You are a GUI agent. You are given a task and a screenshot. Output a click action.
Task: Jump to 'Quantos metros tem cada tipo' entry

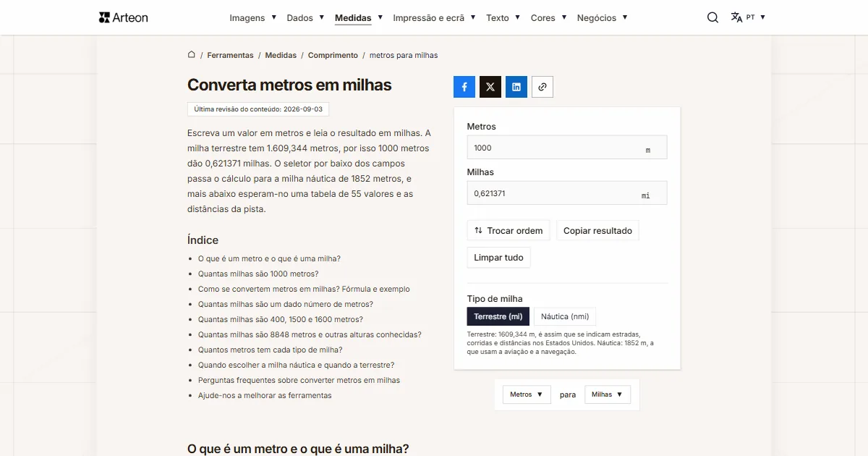271,350
